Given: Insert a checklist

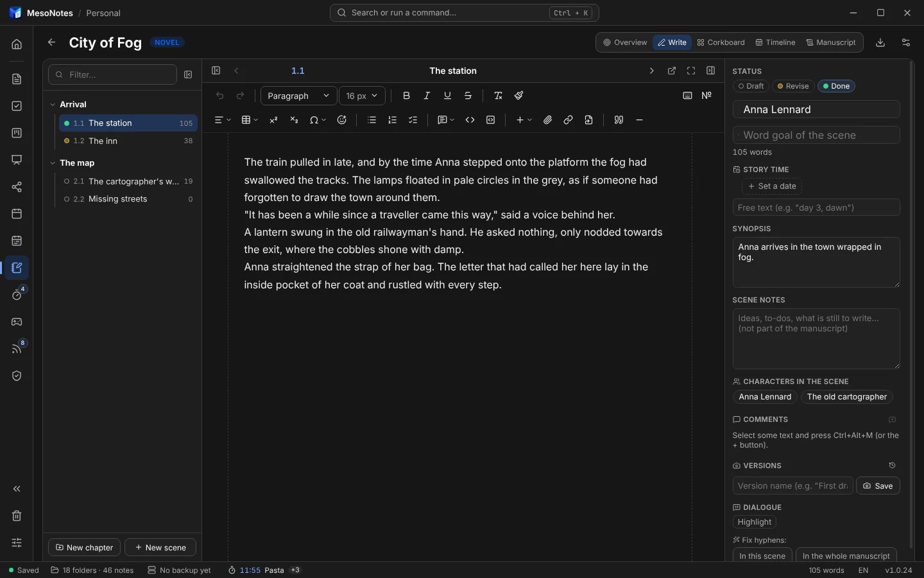Looking at the screenshot, I should click(x=413, y=120).
